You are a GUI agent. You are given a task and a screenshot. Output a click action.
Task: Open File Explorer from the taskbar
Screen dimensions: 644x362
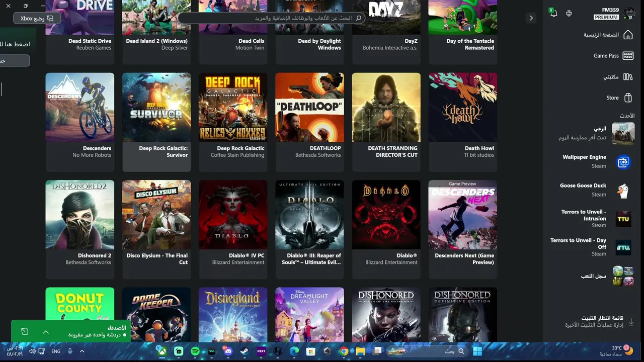pos(360,351)
